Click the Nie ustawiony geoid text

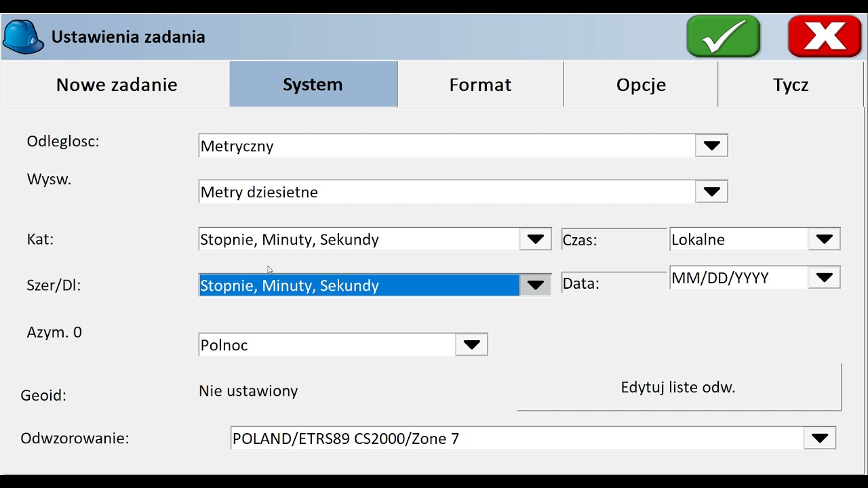coord(248,391)
